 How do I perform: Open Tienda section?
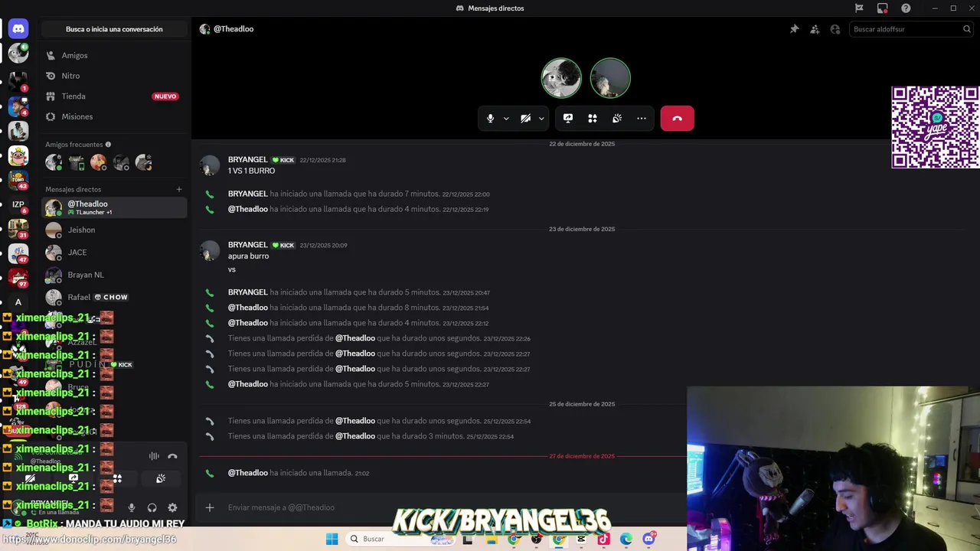pyautogui.click(x=114, y=96)
